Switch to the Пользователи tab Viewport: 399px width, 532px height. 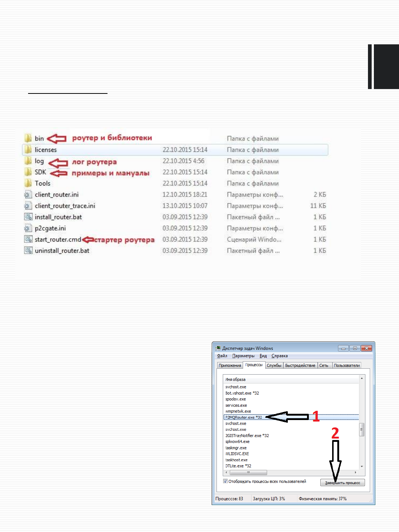347,365
